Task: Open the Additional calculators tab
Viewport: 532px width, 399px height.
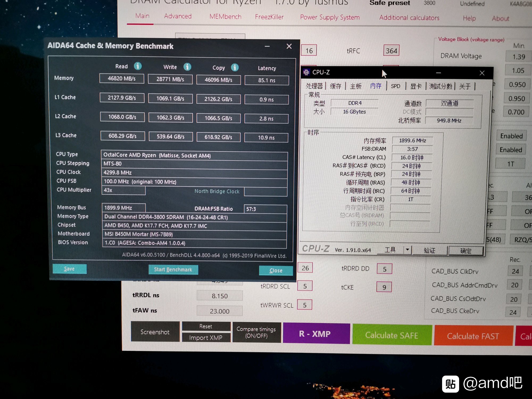Action: click(x=409, y=18)
